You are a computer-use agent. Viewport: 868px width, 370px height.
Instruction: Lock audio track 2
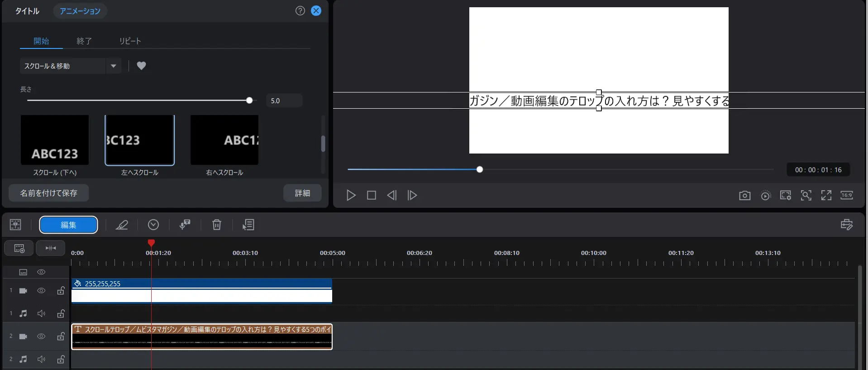[x=61, y=359]
